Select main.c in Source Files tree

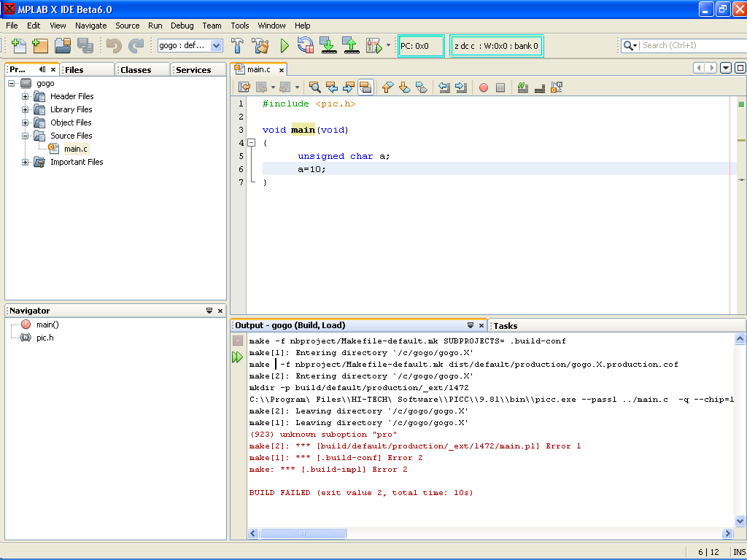pyautogui.click(x=75, y=149)
